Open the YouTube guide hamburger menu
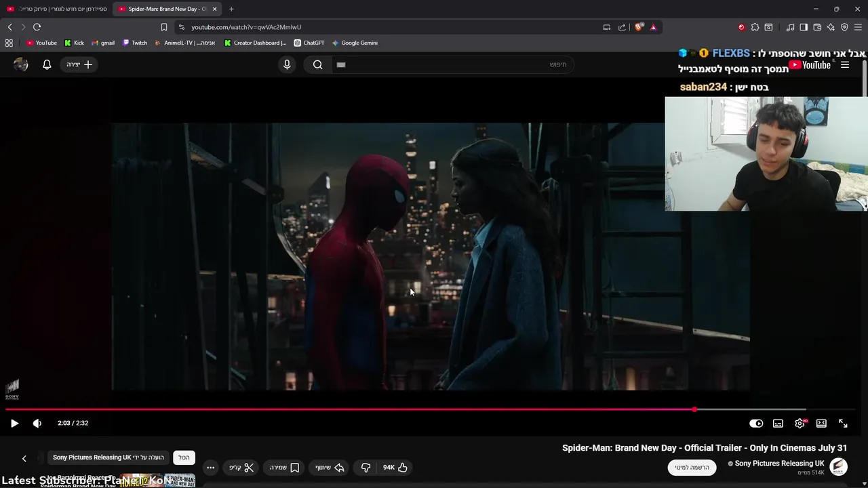 click(845, 65)
